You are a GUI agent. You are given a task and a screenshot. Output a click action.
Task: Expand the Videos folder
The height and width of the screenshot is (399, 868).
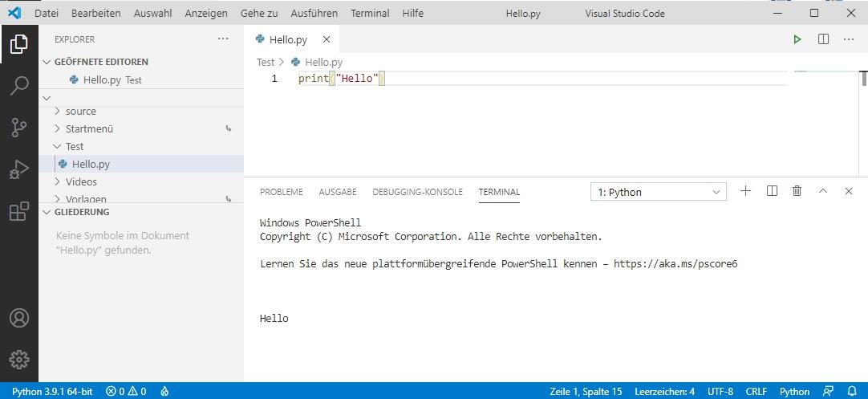pos(58,181)
